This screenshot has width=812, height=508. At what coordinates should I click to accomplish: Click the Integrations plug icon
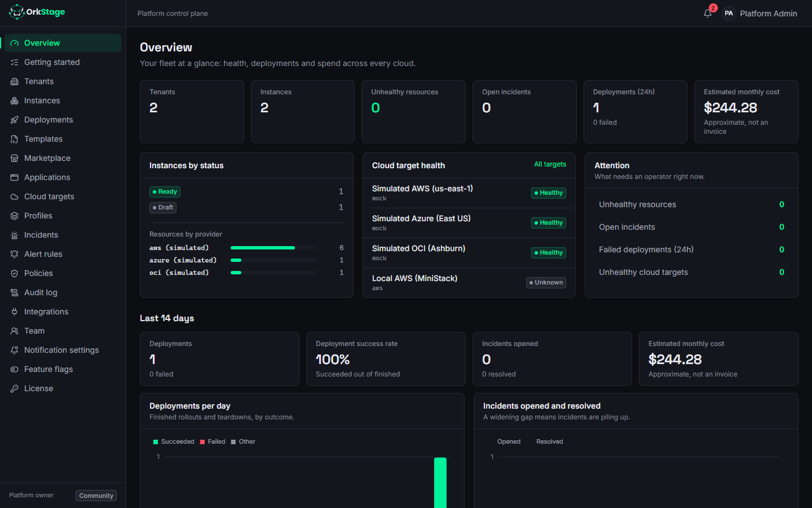[14, 312]
